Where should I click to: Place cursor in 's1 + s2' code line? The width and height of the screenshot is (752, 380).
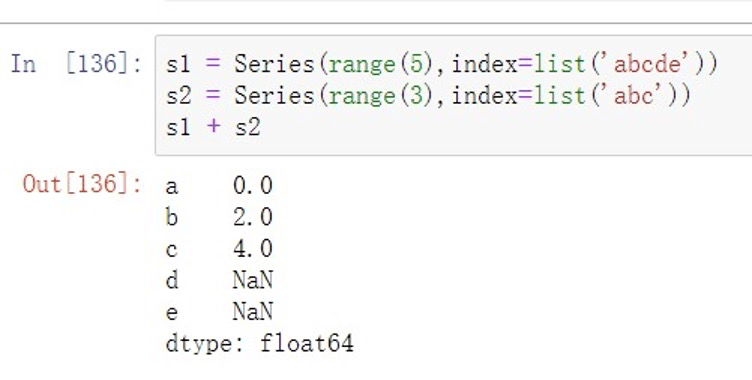click(x=213, y=128)
